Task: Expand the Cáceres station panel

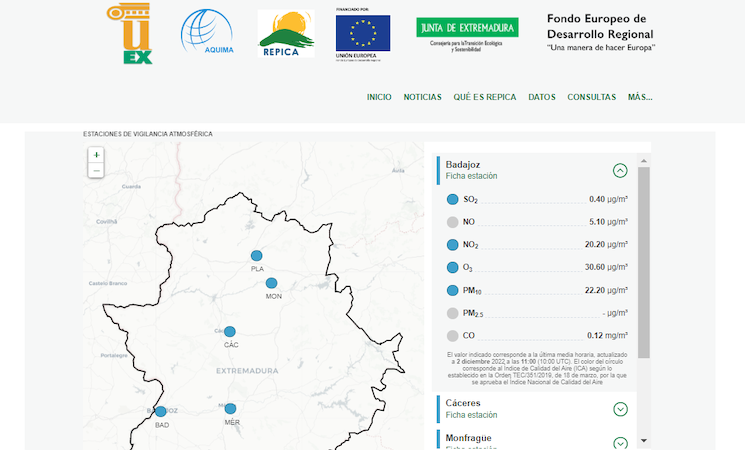Action: [620, 408]
